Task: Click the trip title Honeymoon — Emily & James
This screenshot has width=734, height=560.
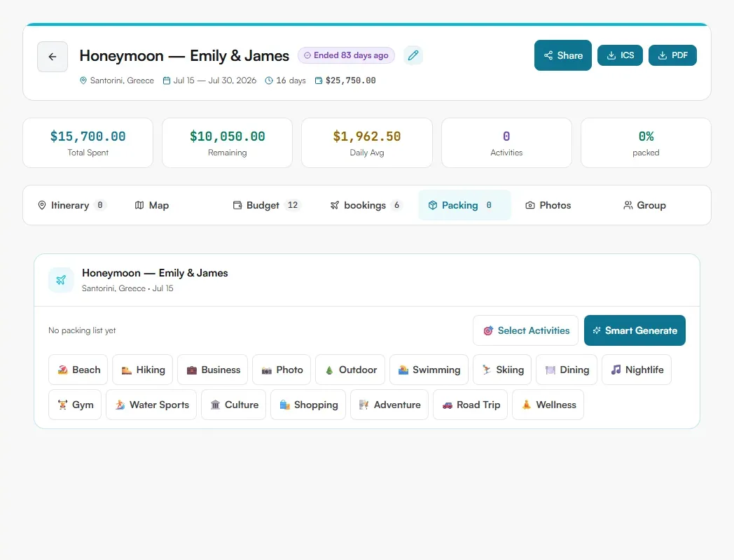Action: (184, 56)
